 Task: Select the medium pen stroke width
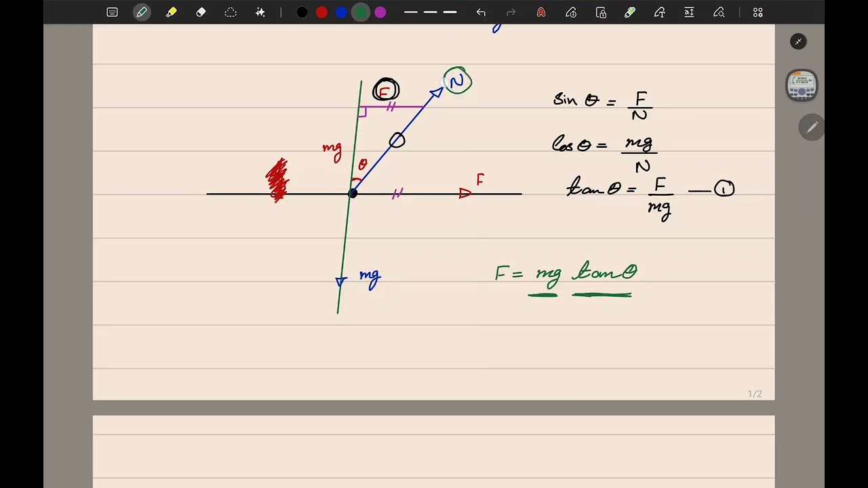pos(430,12)
